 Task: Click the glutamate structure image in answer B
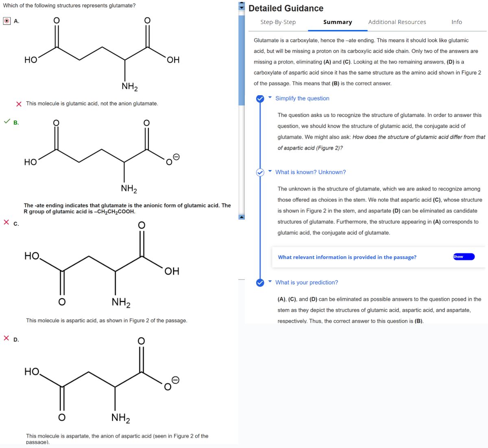tap(102, 155)
